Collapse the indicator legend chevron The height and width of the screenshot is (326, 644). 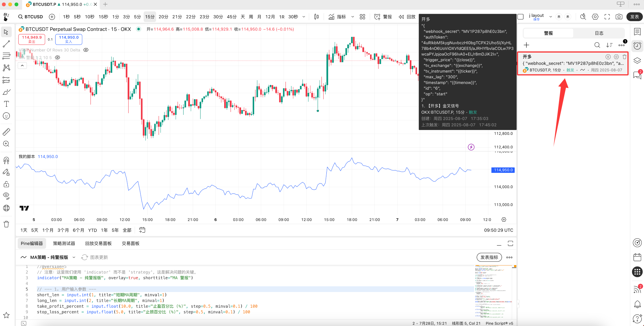pos(22,66)
